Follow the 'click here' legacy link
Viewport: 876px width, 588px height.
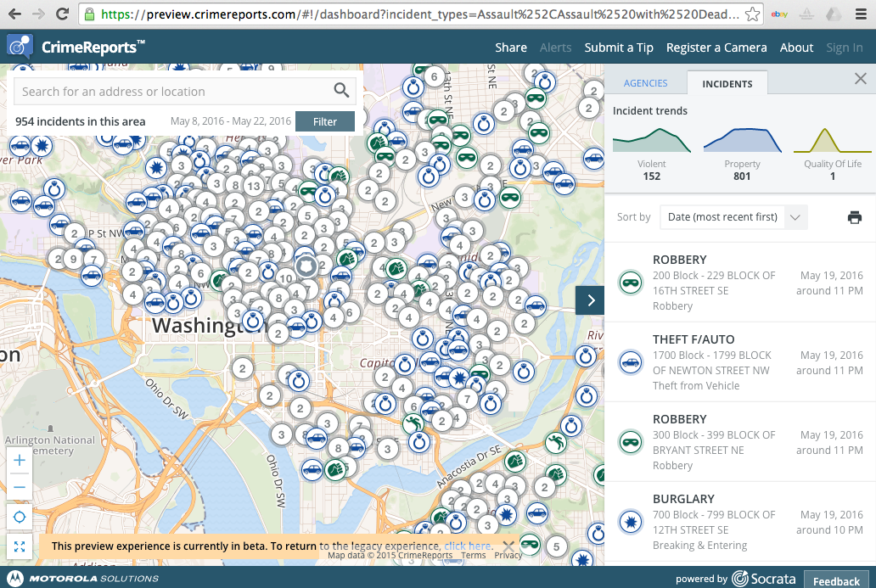(x=468, y=546)
